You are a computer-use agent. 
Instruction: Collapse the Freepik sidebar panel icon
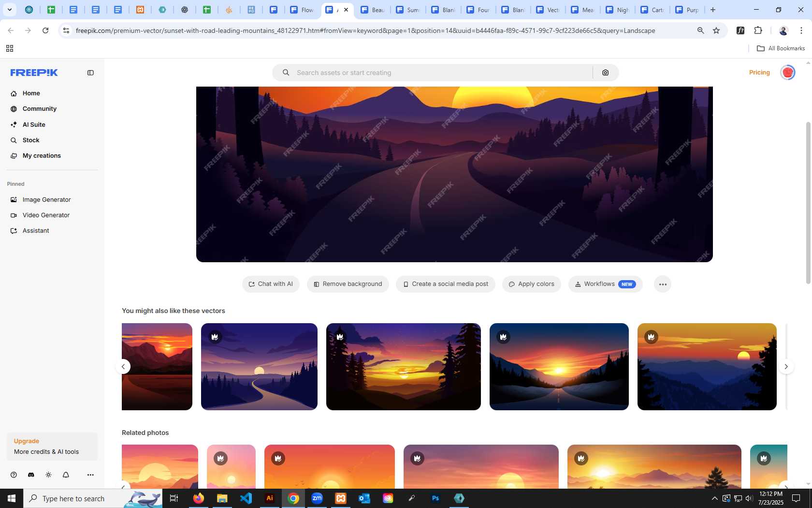pyautogui.click(x=90, y=73)
